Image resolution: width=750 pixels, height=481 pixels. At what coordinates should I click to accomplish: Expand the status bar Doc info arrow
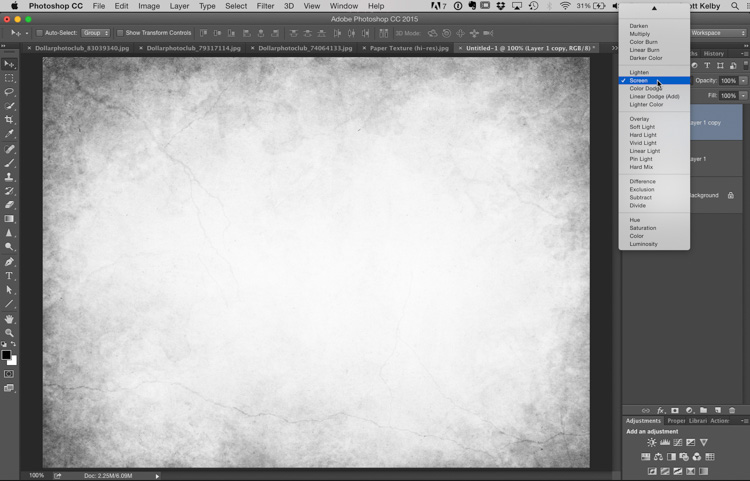click(x=157, y=476)
